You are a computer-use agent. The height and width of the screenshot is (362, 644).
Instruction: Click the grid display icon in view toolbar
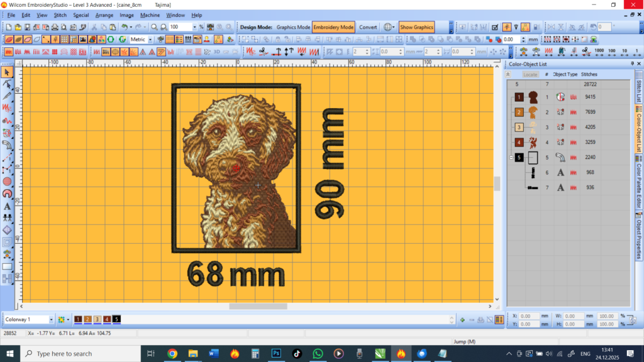pyautogui.click(x=65, y=40)
